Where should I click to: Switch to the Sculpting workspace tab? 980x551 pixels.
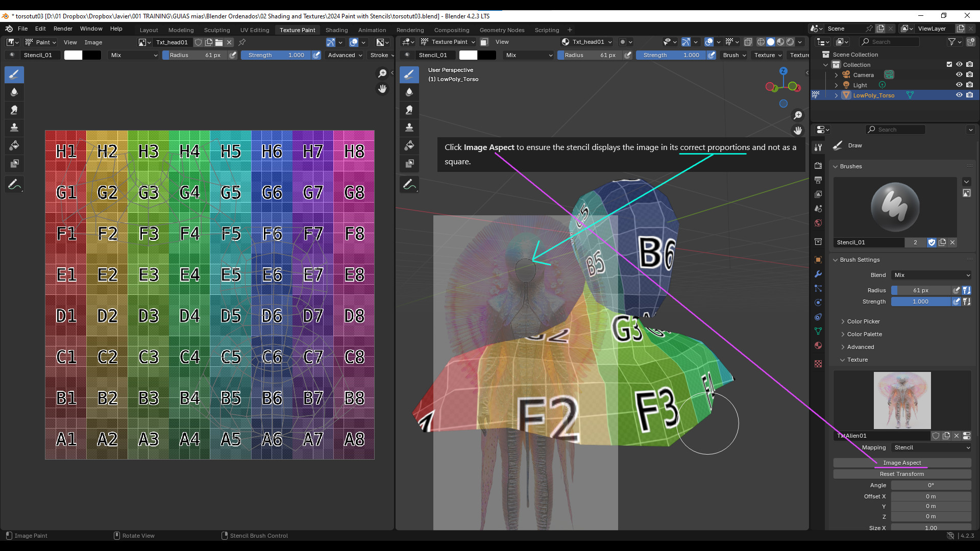(x=217, y=30)
